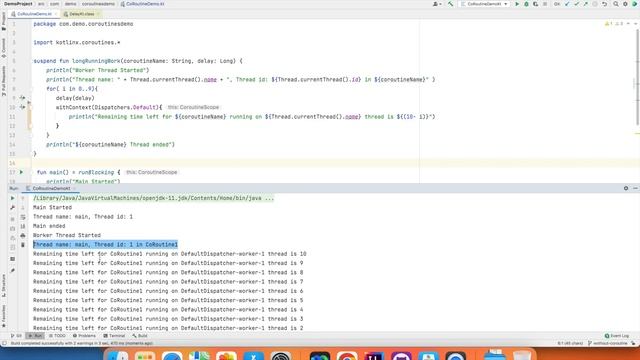Click the wrench modify run configuration icon
Image resolution: width=640 pixels, height=360 pixels.
pyautogui.click(x=13, y=208)
